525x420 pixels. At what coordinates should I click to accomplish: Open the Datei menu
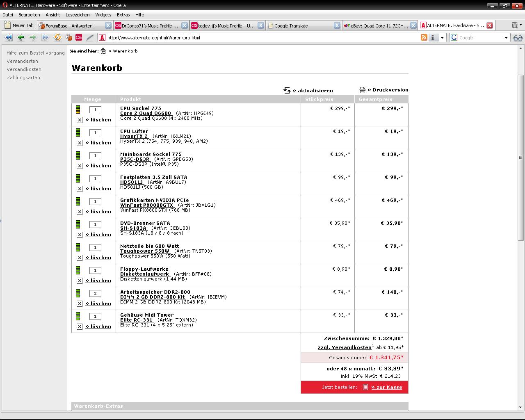8,15
